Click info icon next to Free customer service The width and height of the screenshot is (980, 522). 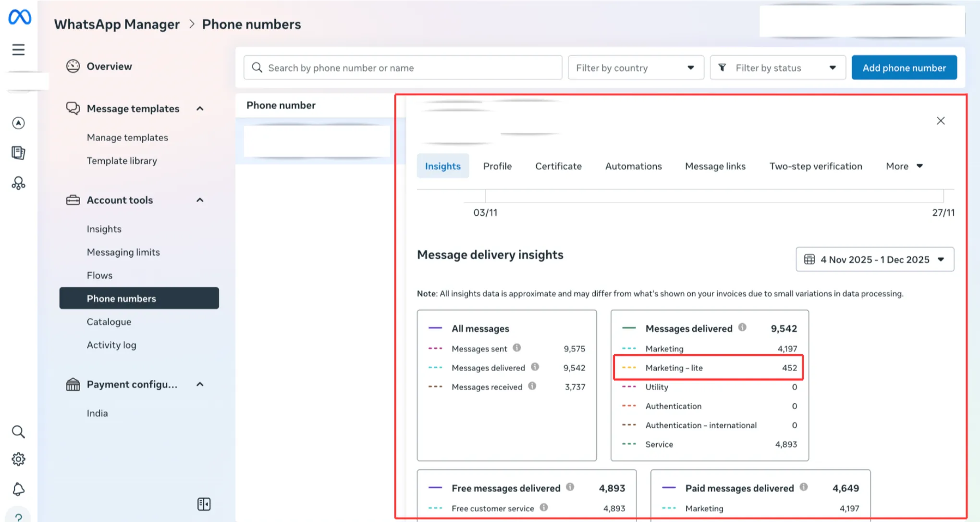pyautogui.click(x=544, y=507)
